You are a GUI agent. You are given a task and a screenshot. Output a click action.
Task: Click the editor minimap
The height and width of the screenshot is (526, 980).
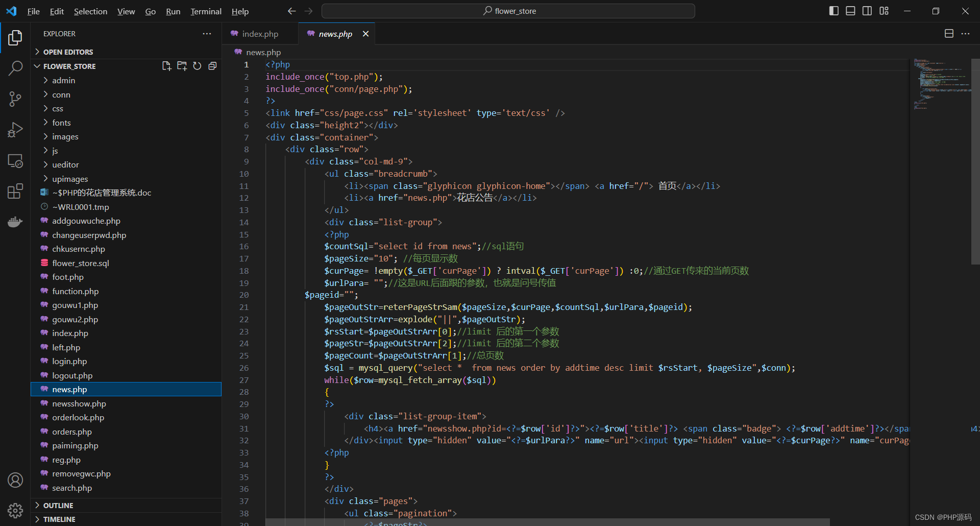pyautogui.click(x=942, y=84)
